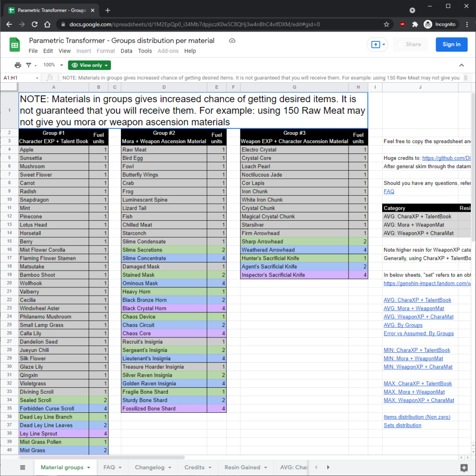Select the Noctilucous Jade cell
The image size is (476, 476).
(x=294, y=175)
